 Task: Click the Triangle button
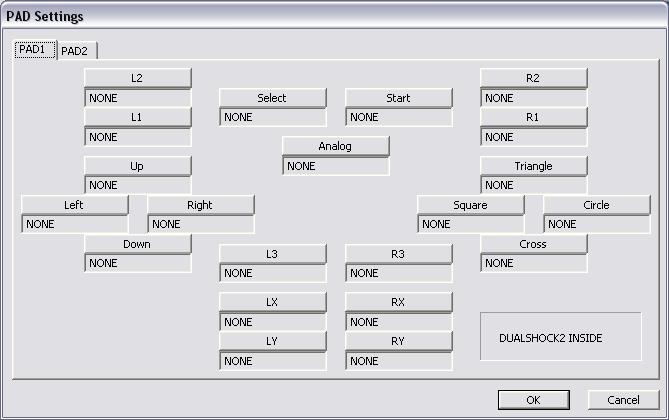[533, 166]
